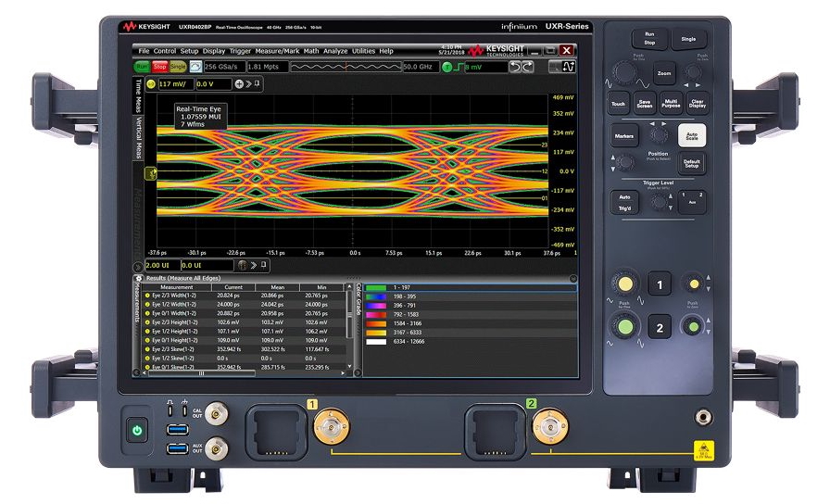Select the 0.0 V offset field
This screenshot has width=830, height=504.
click(x=213, y=84)
